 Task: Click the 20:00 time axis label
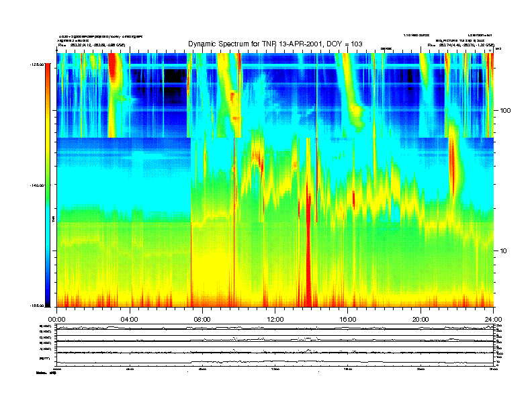420,320
